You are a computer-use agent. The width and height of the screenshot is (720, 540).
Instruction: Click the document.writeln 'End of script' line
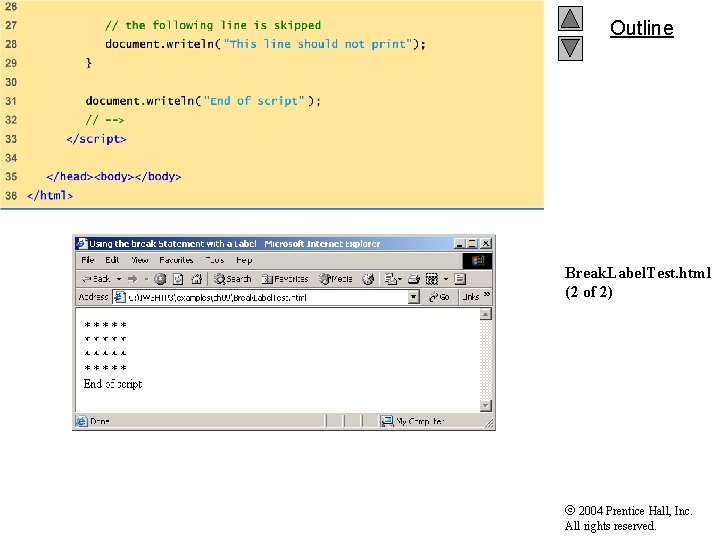tap(203, 101)
